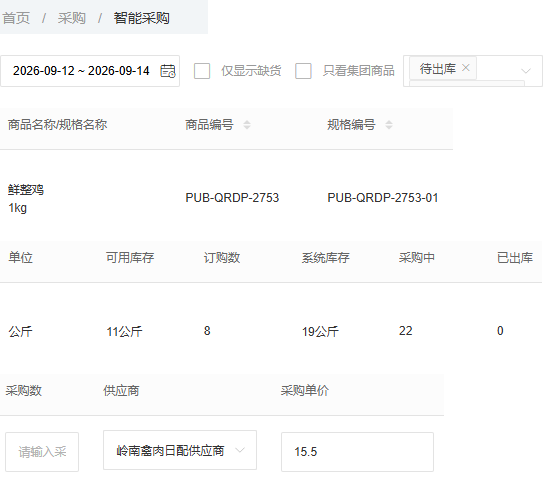The image size is (546, 489).
Task: Open the calendar icon in date range field
Action: tap(167, 71)
